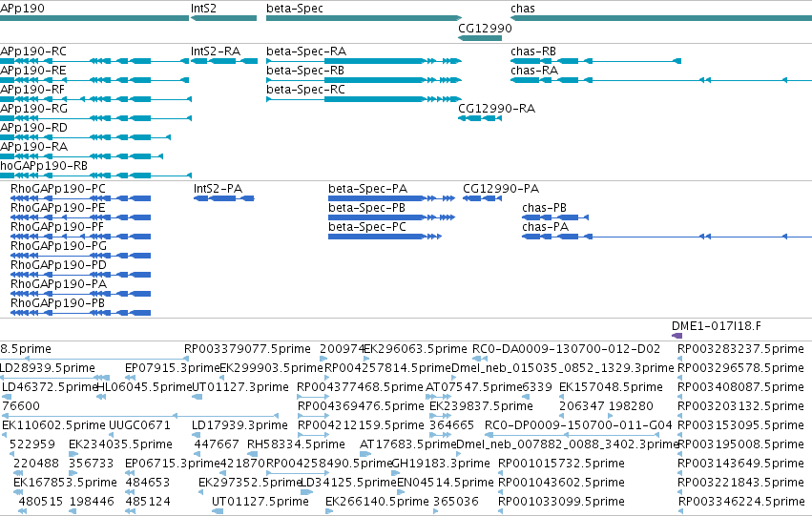
Task: Open RP004377468.5prime EST
Action: point(361,387)
